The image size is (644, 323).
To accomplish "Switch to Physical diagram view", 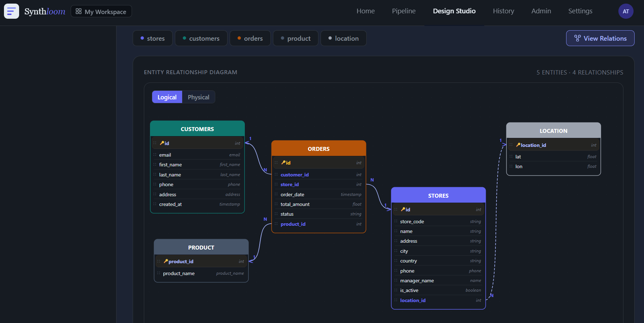I will point(198,97).
